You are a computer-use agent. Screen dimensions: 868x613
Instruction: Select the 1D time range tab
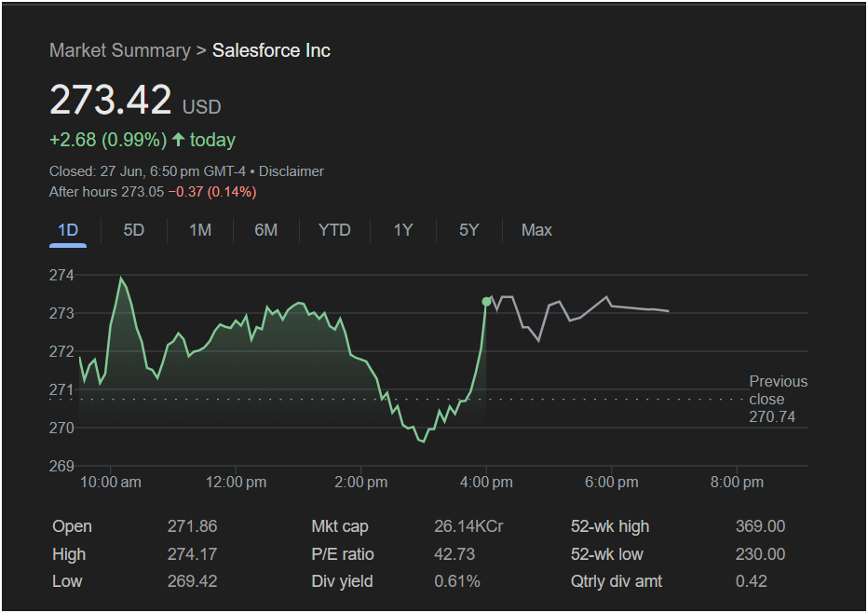(68, 230)
